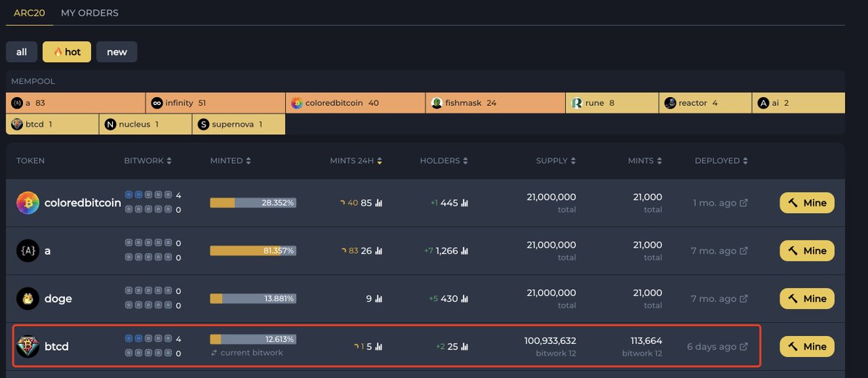Click the 6 days ago deployed text
Image resolution: width=868 pixels, height=378 pixels.
click(x=712, y=346)
